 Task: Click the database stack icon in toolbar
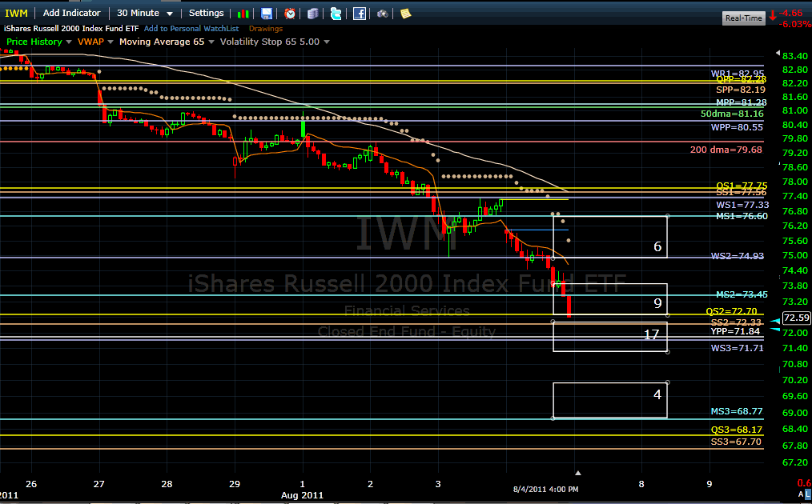[313, 14]
